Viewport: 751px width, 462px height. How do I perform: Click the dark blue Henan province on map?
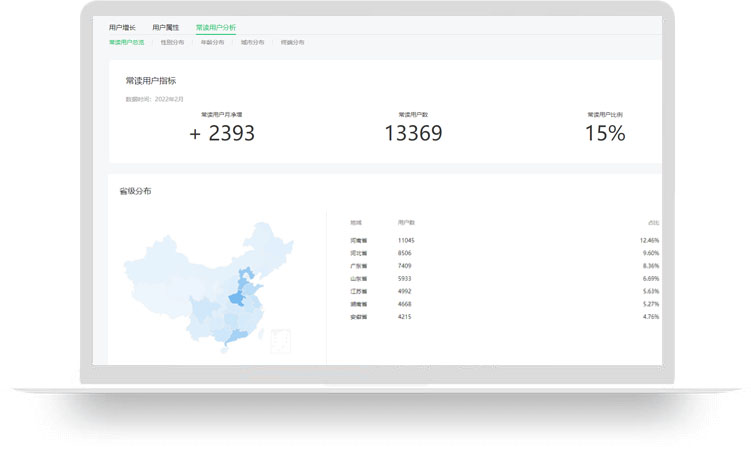(x=236, y=298)
